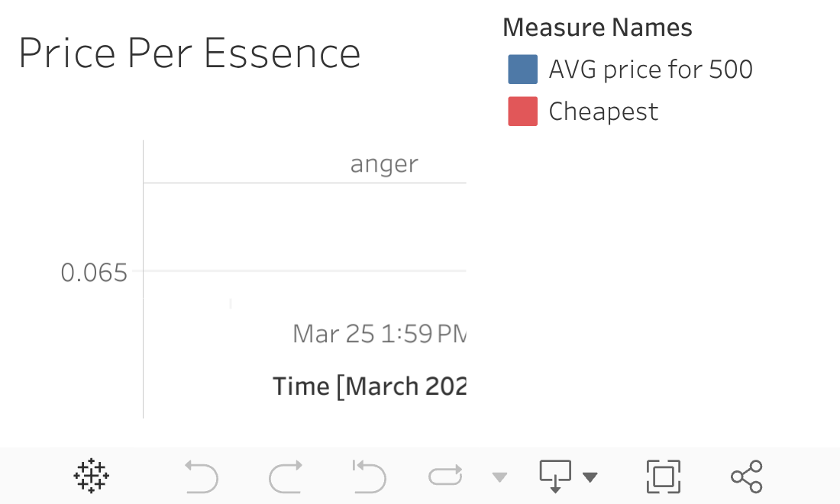The image size is (840, 504).
Task: Enter full screen mode
Action: pos(664,477)
